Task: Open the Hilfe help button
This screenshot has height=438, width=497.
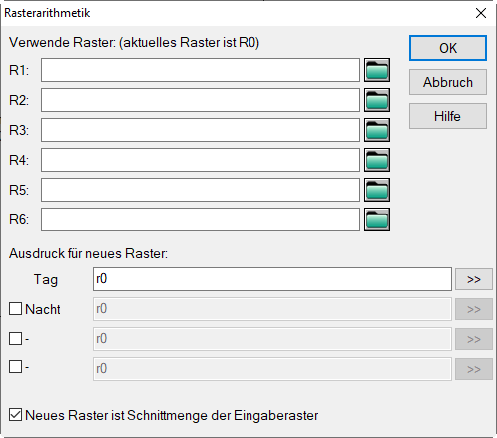Action: (x=448, y=116)
